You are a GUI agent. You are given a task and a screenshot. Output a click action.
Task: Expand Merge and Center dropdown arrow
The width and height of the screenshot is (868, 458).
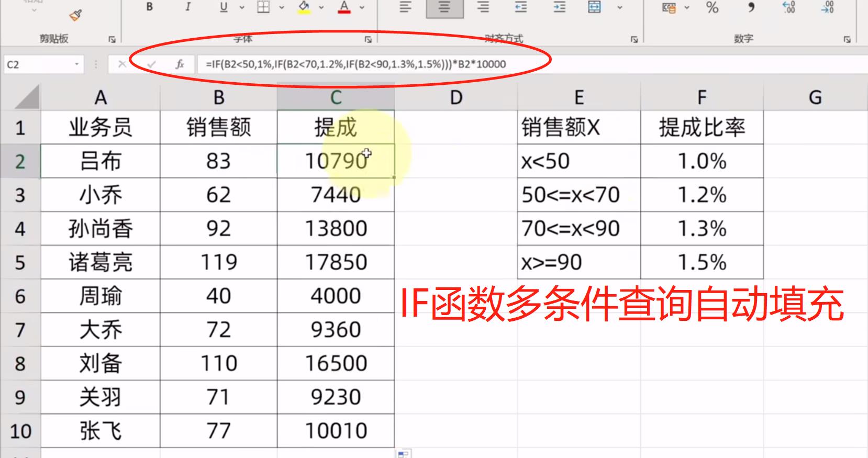[x=620, y=7]
